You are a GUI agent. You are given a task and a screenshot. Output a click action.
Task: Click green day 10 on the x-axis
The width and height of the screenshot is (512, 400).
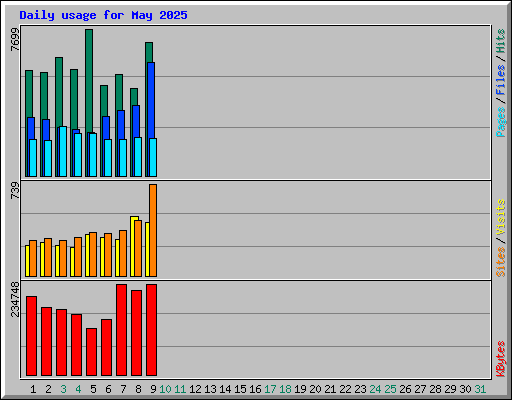[x=165, y=389]
